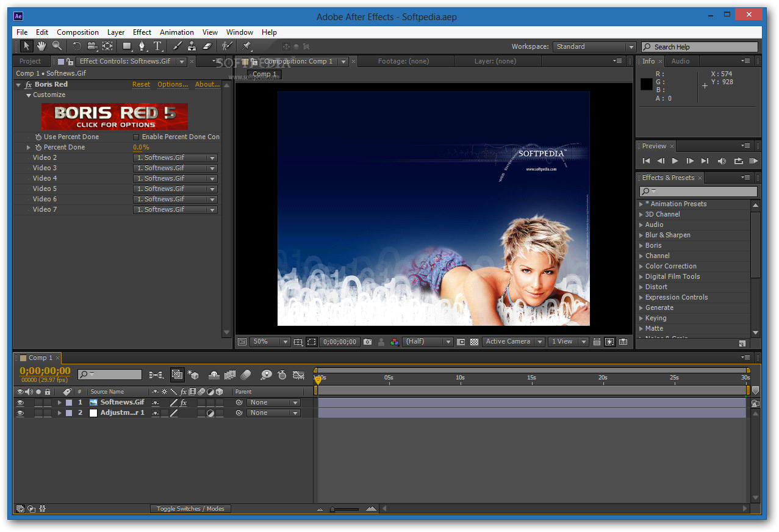779x532 pixels.
Task: Toggle lock box for Softnews.Gif layer
Action: [x=48, y=403]
